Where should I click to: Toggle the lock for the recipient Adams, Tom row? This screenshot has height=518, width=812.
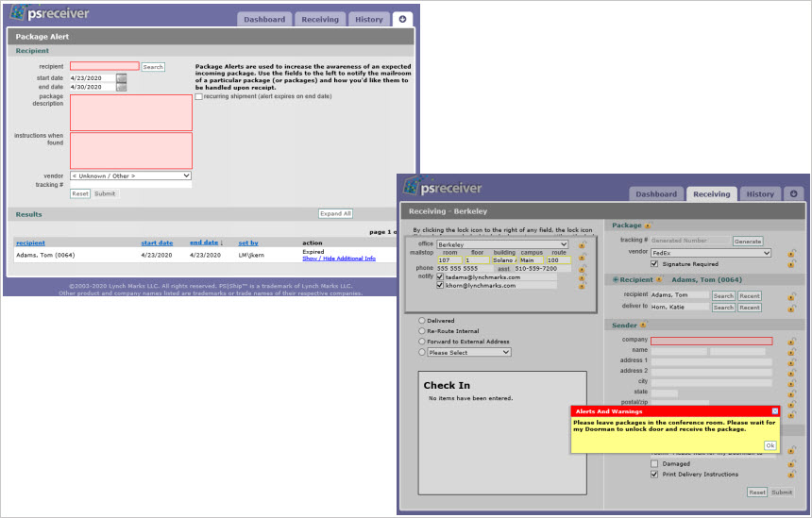tap(791, 296)
